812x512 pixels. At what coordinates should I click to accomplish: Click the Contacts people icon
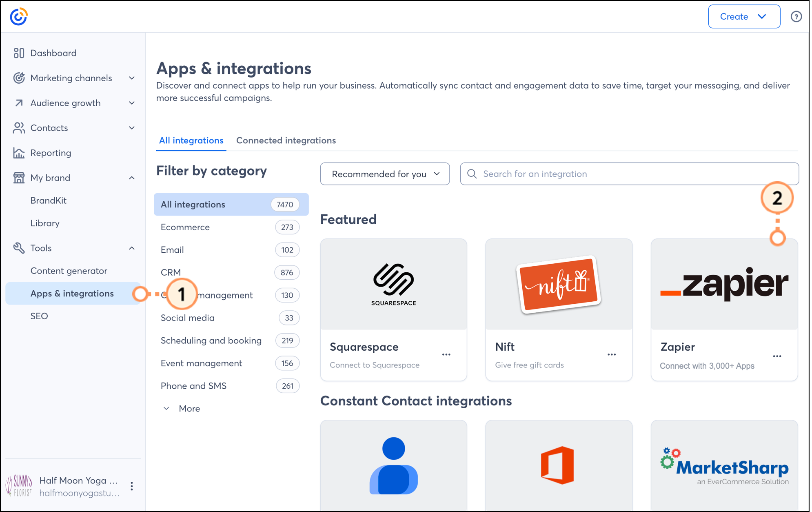pos(19,128)
